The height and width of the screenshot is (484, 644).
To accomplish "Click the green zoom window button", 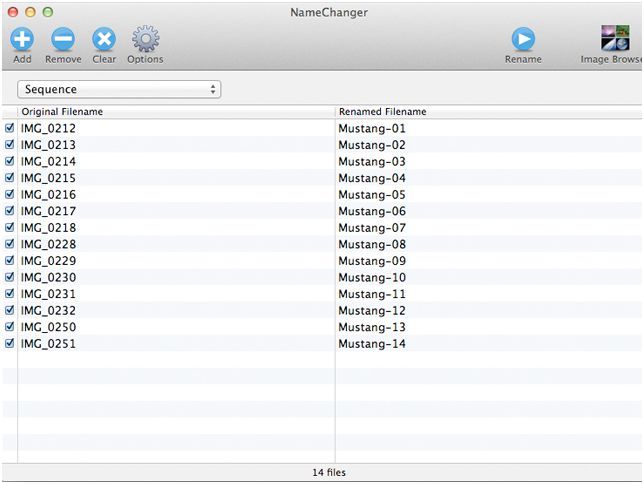I will click(x=47, y=11).
